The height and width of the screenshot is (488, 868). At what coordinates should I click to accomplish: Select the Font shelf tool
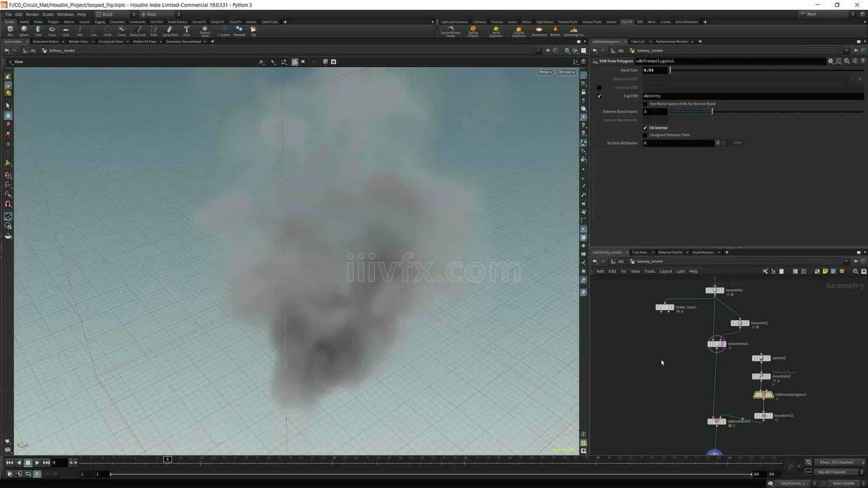pyautogui.click(x=186, y=31)
